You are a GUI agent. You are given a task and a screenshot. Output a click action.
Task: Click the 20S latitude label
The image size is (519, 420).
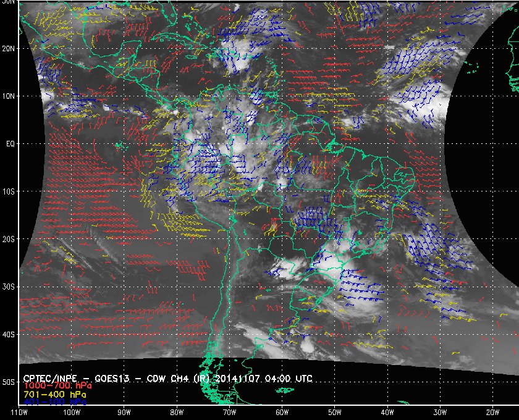(x=9, y=239)
